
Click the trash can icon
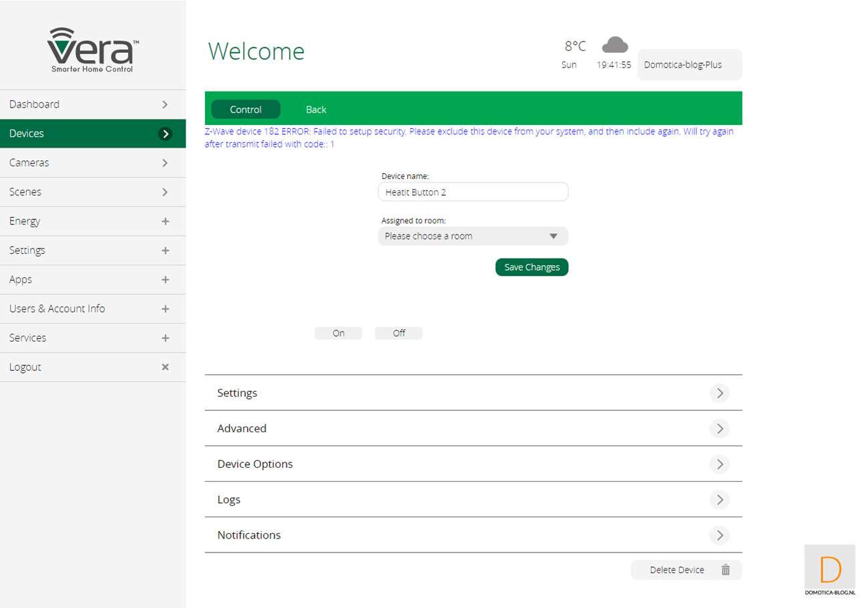click(726, 570)
